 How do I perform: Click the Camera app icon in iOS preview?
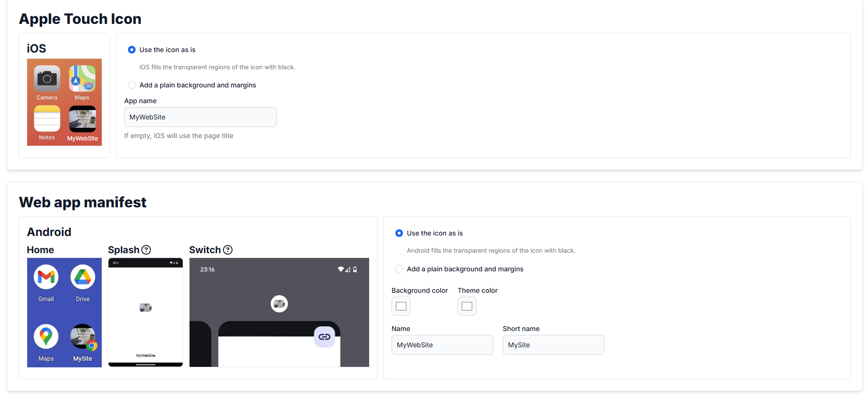(x=47, y=78)
